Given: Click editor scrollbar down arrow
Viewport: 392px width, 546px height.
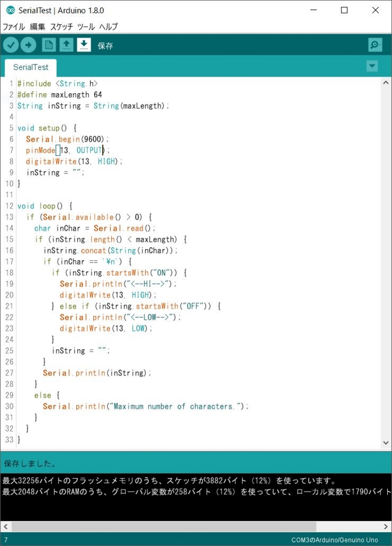Looking at the screenshot, I should (x=386, y=443).
